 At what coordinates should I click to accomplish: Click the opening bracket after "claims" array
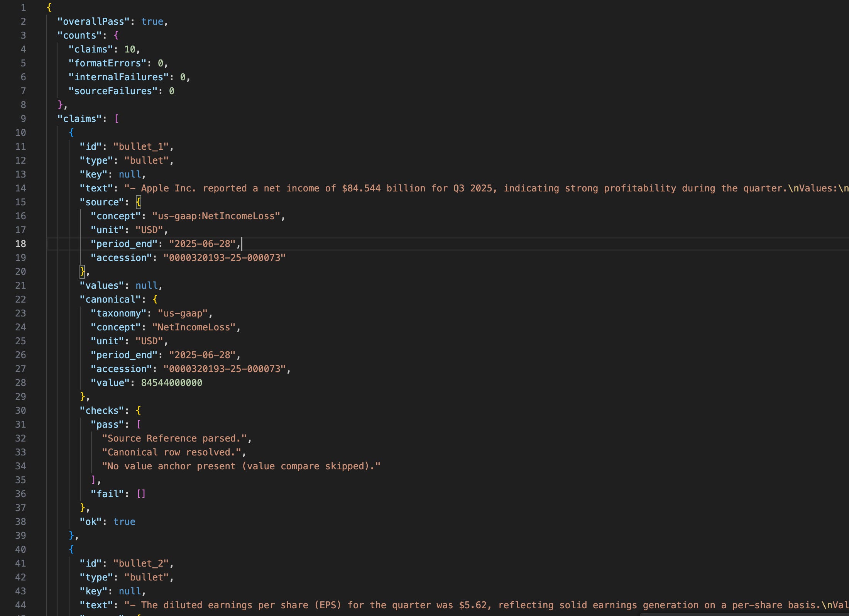(x=117, y=119)
